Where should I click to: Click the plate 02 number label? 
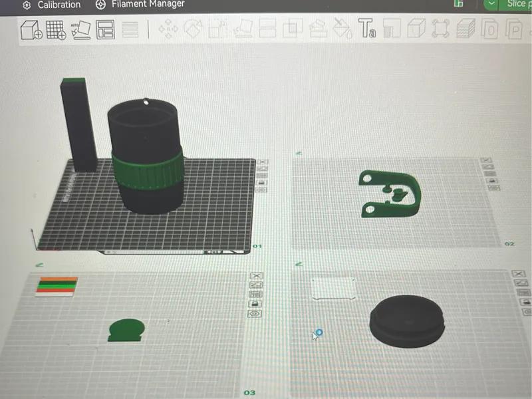point(509,244)
